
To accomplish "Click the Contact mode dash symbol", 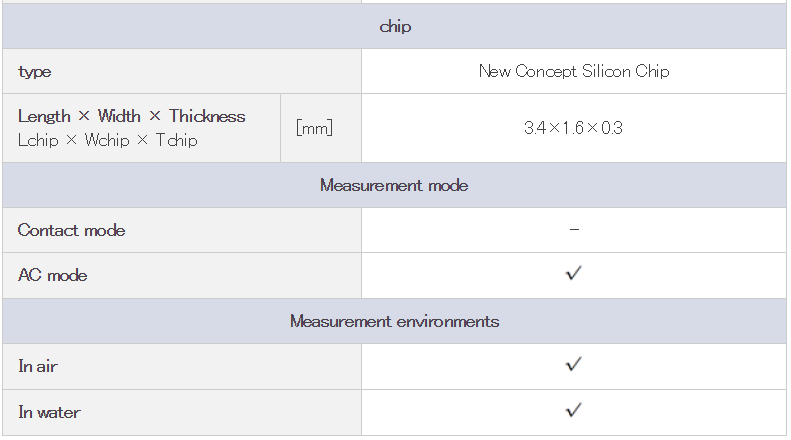I will click(574, 230).
